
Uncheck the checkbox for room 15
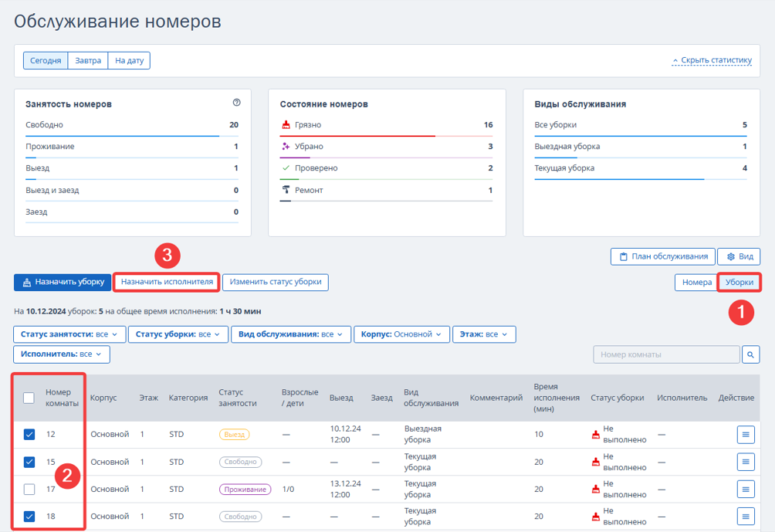[29, 462]
